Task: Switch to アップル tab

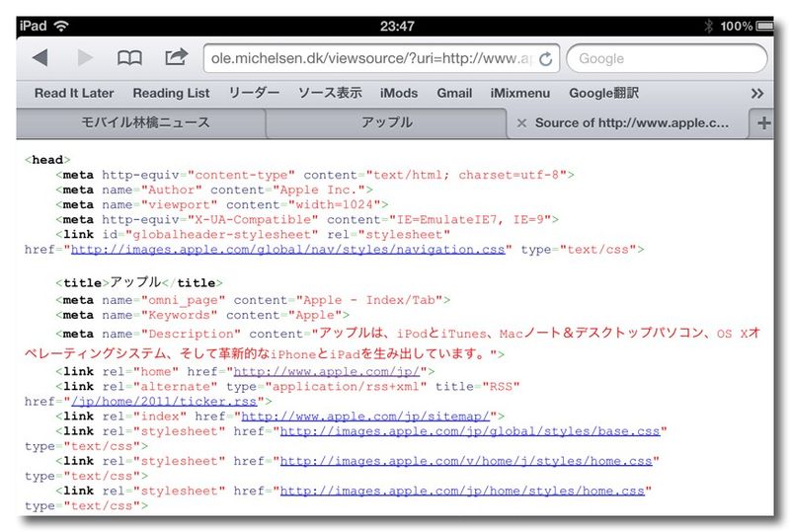Action: tap(386, 123)
